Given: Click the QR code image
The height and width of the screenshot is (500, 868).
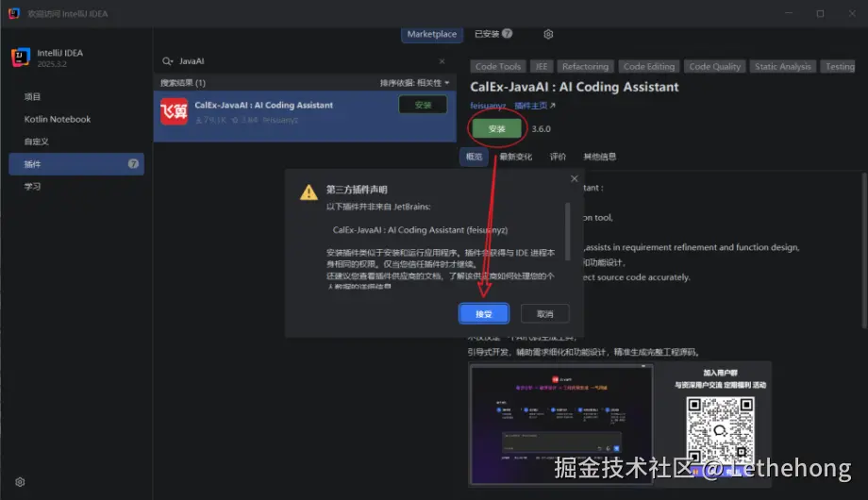Looking at the screenshot, I should [x=720, y=430].
